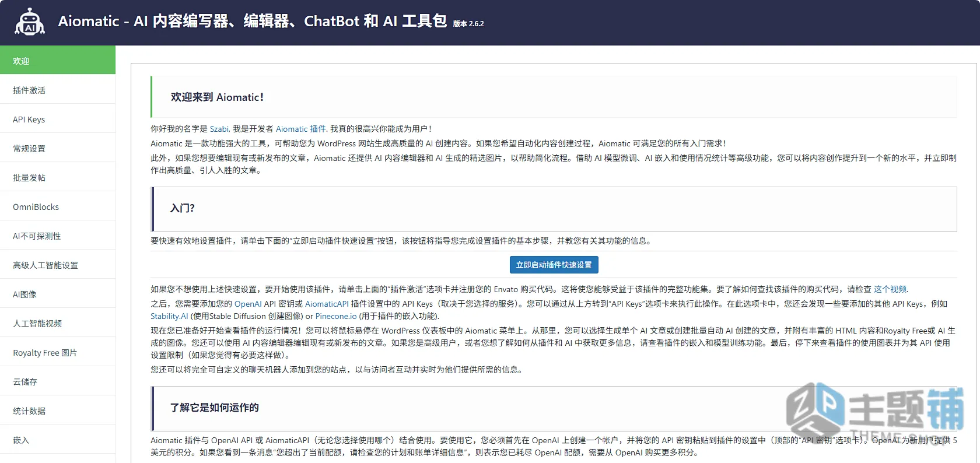This screenshot has width=980, height=463.
Task: Follow the Stability.AI link
Action: coord(169,316)
